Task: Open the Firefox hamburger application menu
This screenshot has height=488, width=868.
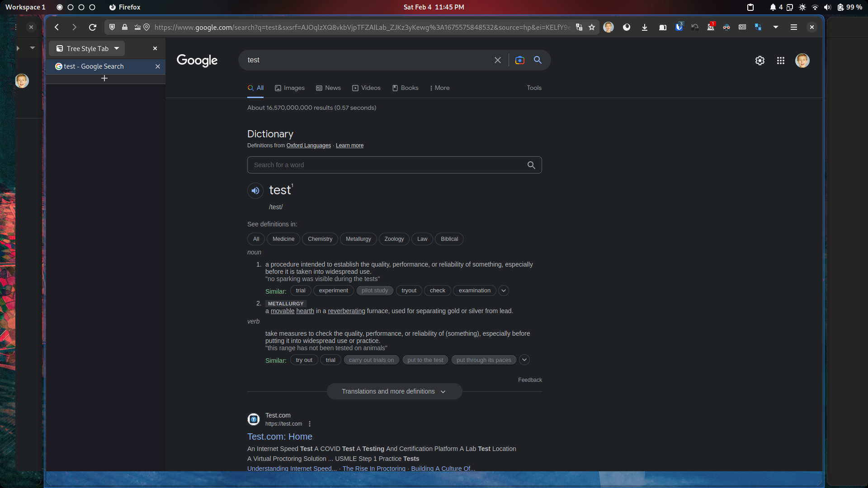Action: [x=793, y=27]
